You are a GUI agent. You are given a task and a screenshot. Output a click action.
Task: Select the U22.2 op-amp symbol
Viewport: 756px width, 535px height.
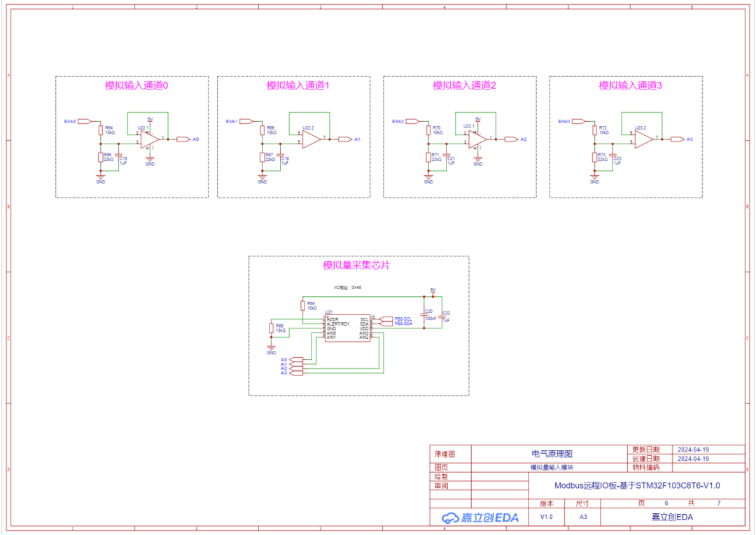[311, 139]
